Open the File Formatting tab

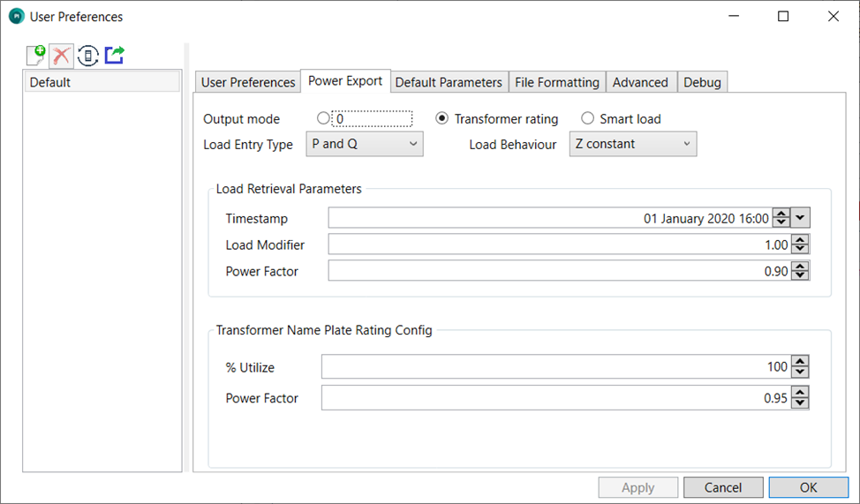point(557,82)
